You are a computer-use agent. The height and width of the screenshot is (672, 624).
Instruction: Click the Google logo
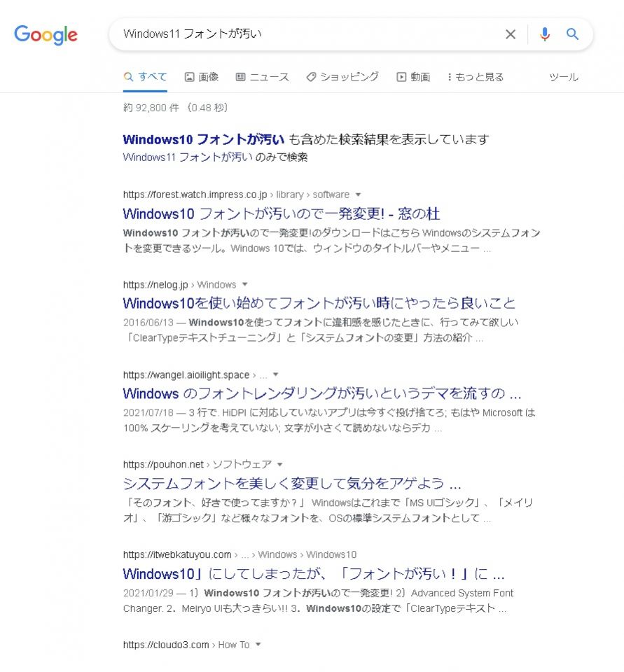click(x=46, y=35)
